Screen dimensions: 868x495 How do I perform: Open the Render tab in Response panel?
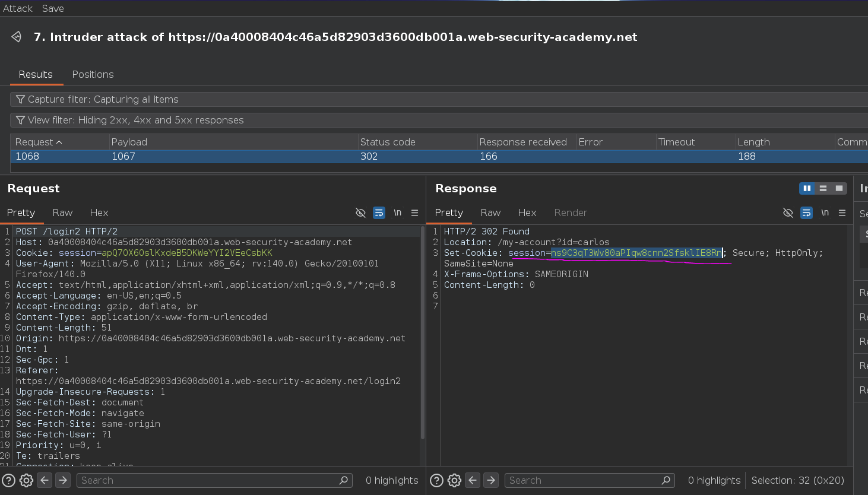pos(571,212)
